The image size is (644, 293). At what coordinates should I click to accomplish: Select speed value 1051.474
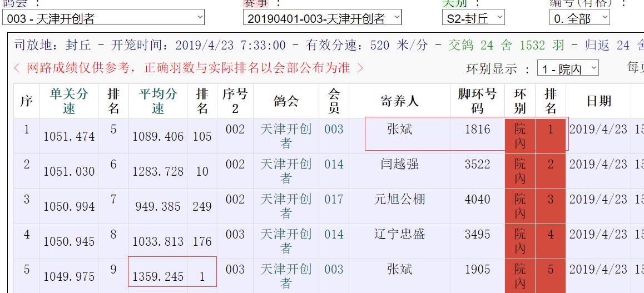pos(69,137)
